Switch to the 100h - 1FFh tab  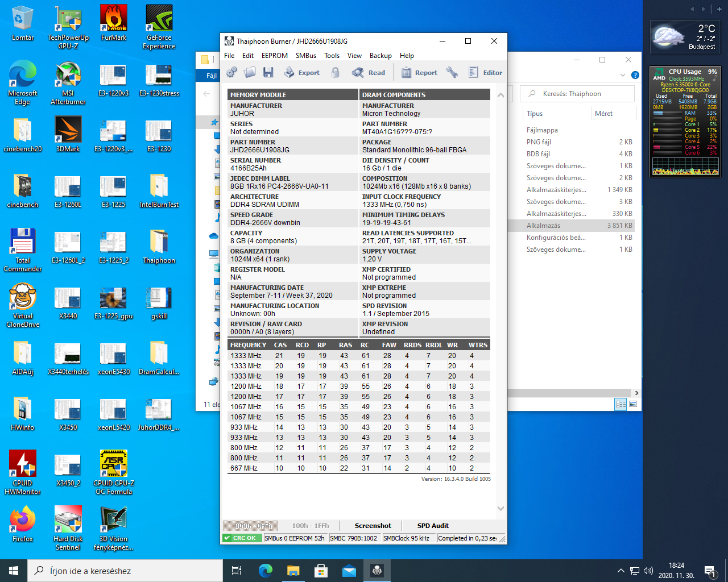pyautogui.click(x=311, y=526)
